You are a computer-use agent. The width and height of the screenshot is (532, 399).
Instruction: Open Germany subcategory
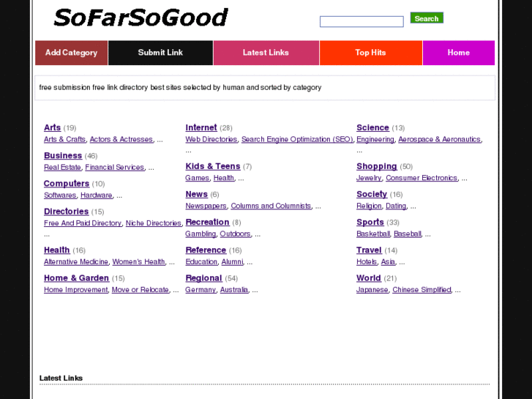point(201,290)
